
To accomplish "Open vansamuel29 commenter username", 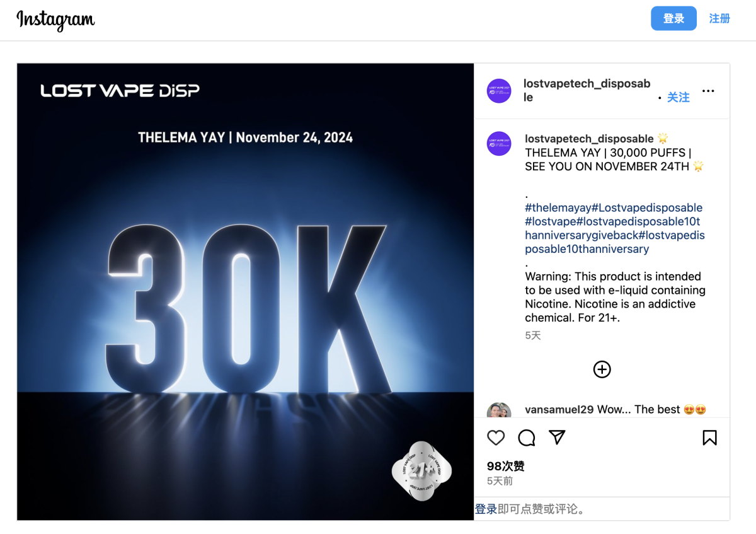I will [559, 409].
